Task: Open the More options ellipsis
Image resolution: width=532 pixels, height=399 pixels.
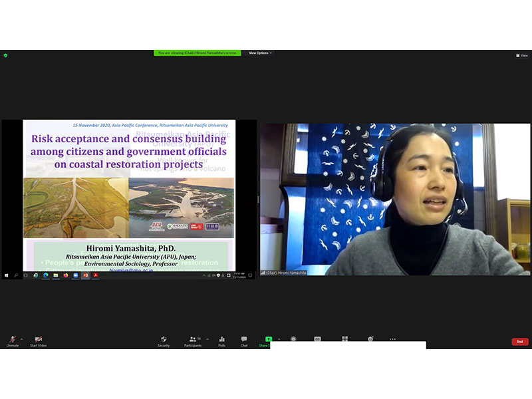Action: click(392, 338)
